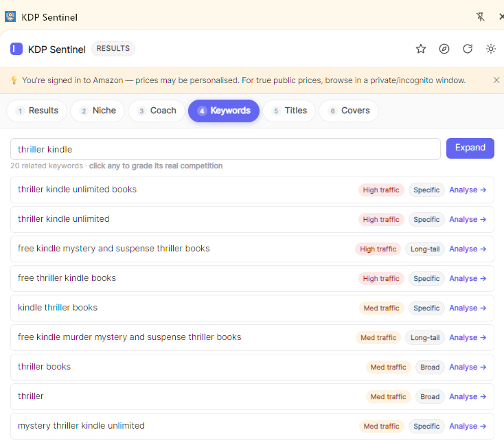
Task: Click the 'thriller books' keyword text
Action: (x=45, y=367)
